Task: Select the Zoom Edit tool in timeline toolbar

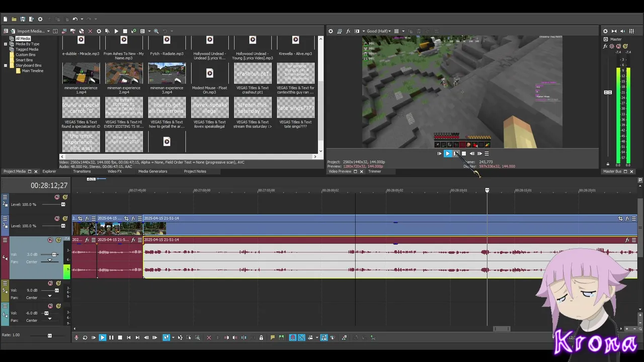Action: pyautogui.click(x=198, y=337)
